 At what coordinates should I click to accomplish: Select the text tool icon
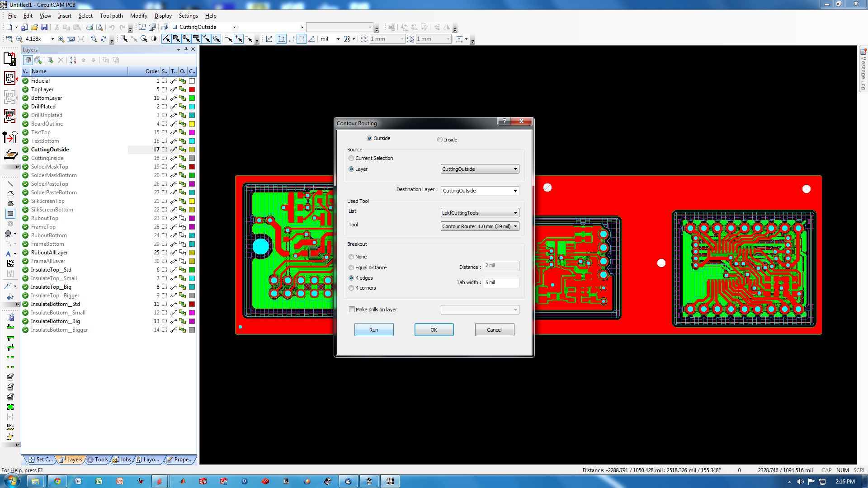[x=9, y=254]
